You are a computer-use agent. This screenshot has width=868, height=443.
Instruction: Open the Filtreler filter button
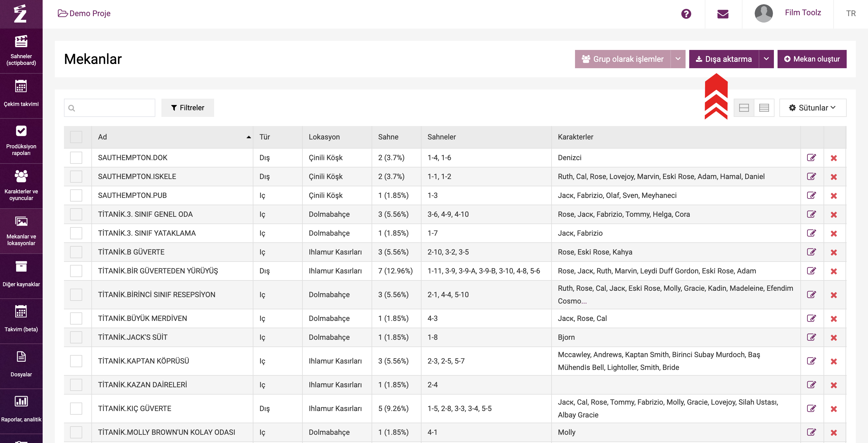click(x=188, y=108)
